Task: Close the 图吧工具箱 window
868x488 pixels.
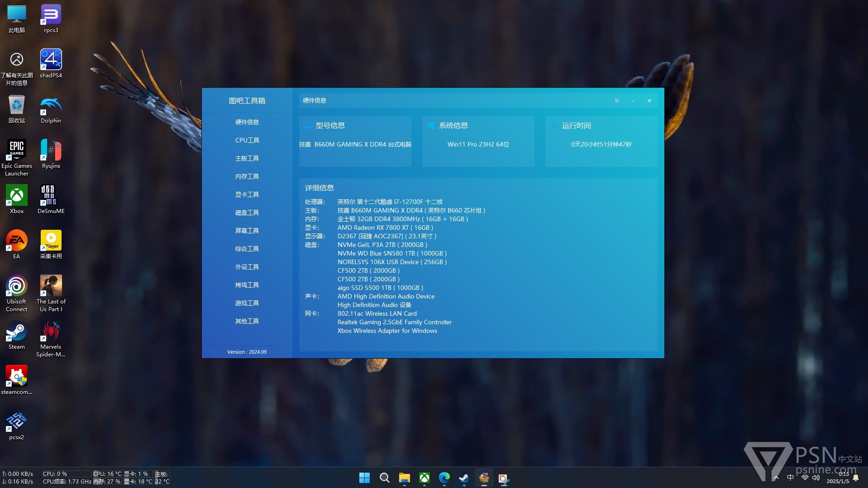Action: click(x=649, y=100)
